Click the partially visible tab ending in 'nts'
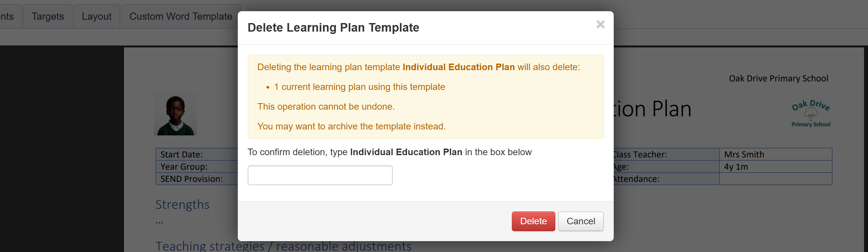This screenshot has width=868, height=252. click(7, 16)
